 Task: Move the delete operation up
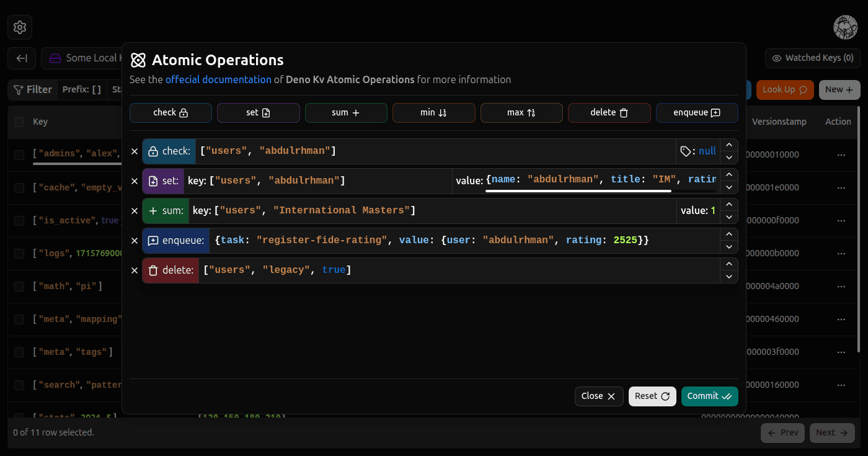click(729, 264)
